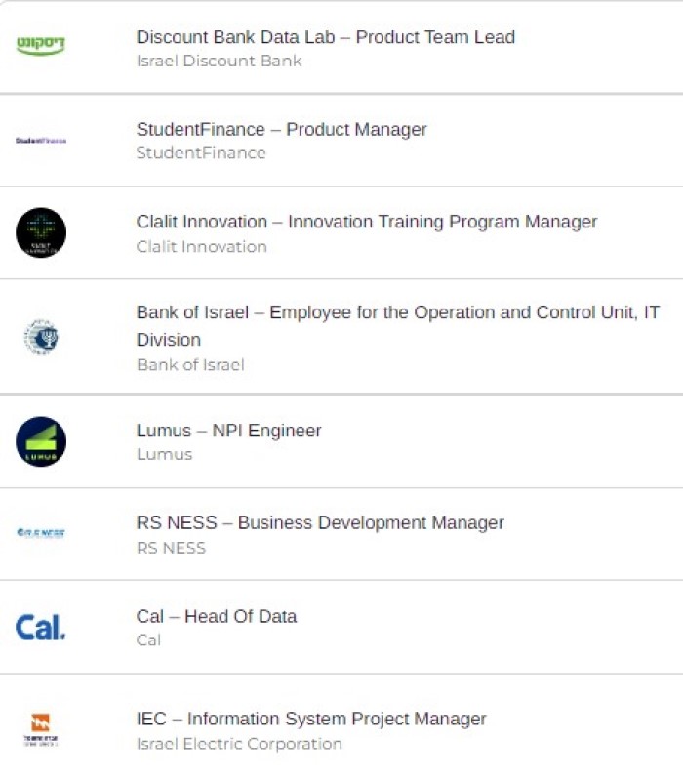Click the Israel Electric Corporation orange logo
The width and height of the screenshot is (683, 784).
click(41, 730)
